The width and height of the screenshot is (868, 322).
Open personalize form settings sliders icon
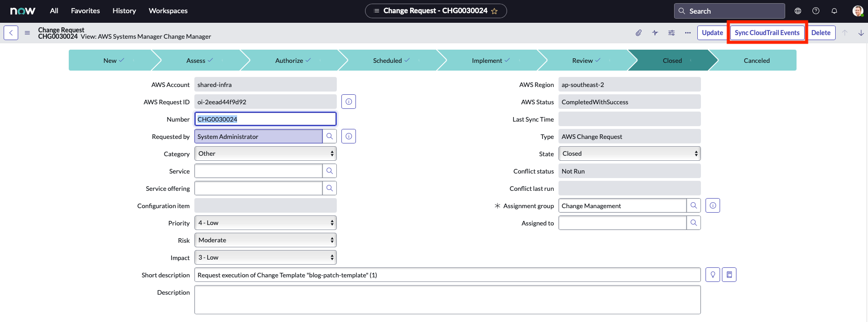pos(671,33)
